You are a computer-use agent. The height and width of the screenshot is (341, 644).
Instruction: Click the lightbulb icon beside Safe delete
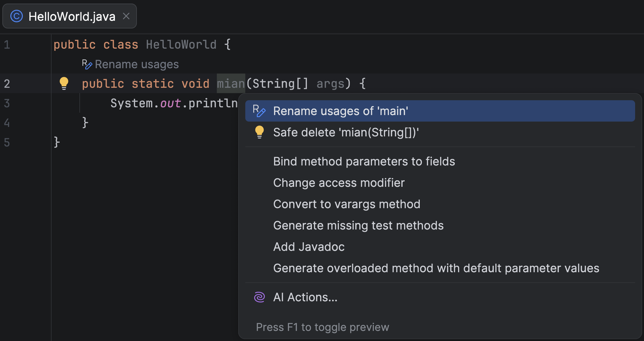[259, 132]
